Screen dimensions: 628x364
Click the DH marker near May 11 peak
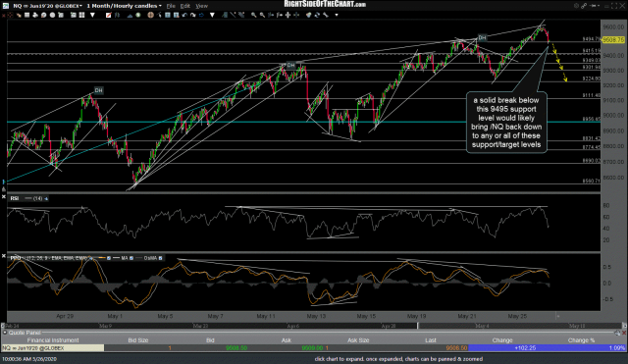(290, 65)
